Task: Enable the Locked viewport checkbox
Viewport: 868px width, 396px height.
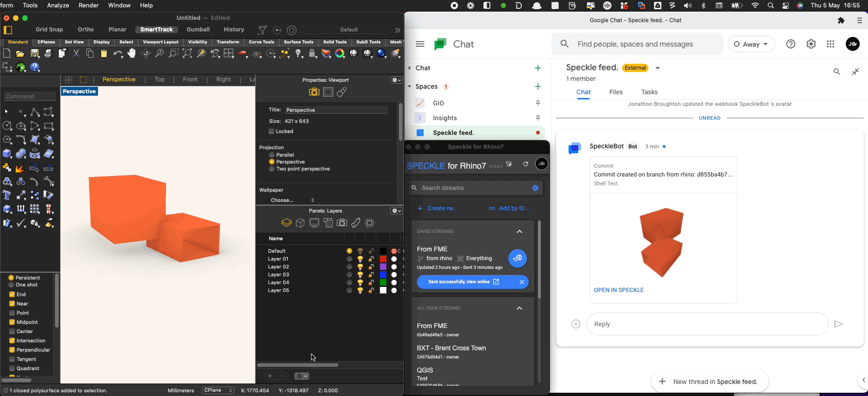Action: (x=272, y=132)
